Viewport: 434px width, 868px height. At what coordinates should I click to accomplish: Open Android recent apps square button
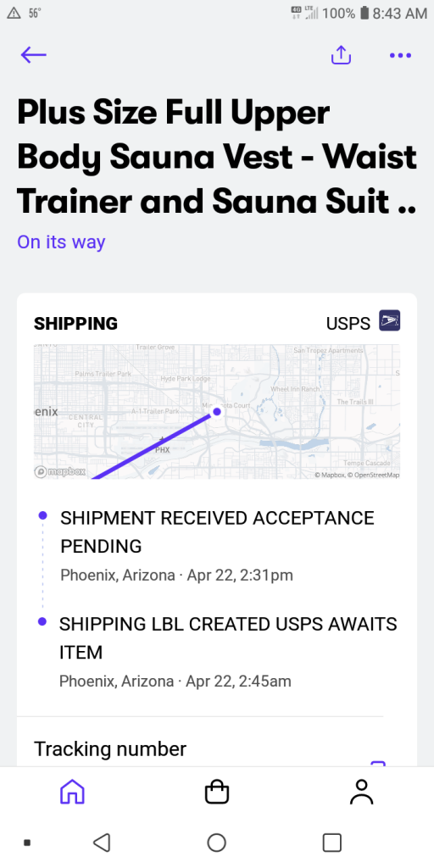pyautogui.click(x=331, y=843)
